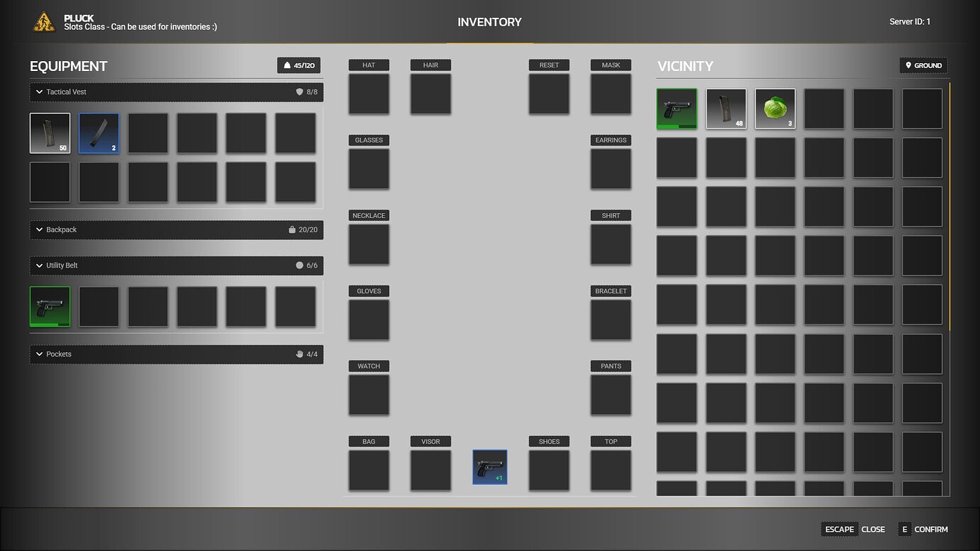This screenshot has width=980, height=551.
Task: Expand the Backpack section
Action: [176, 230]
